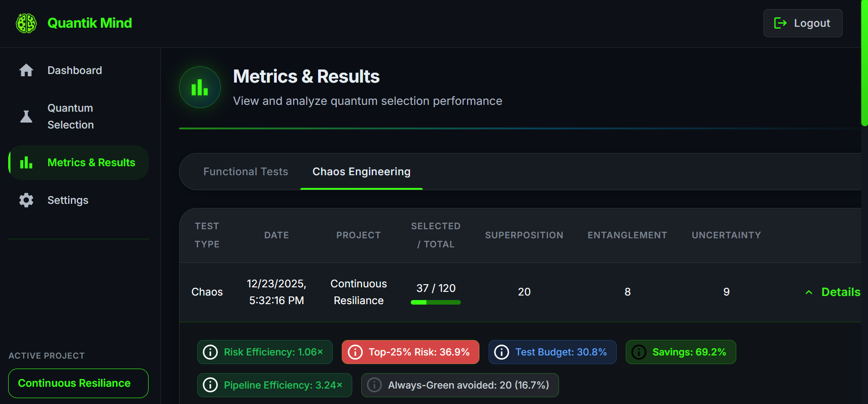
Task: Click the Settings gear icon
Action: coord(26,200)
